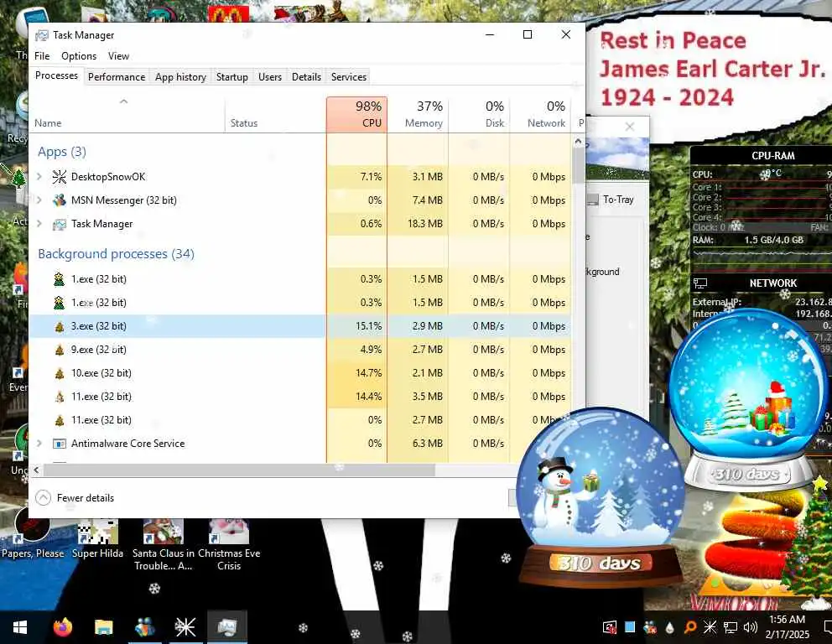Switch to the App history tab
This screenshot has height=644, width=832.
[180, 77]
